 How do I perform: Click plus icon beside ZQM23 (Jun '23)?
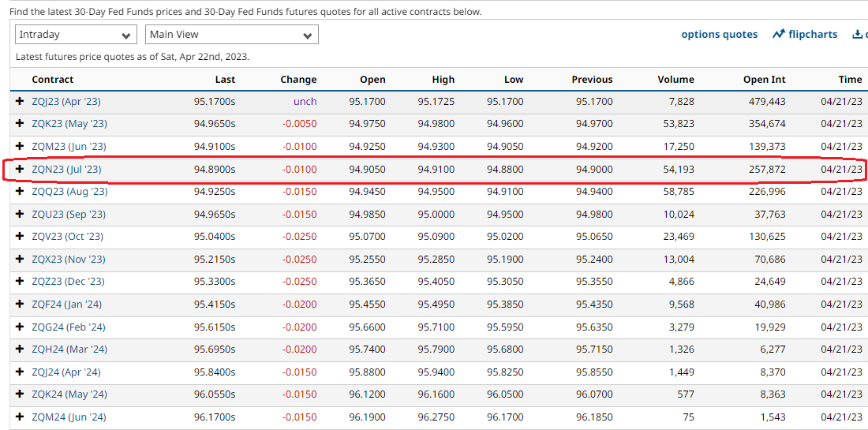(x=20, y=147)
